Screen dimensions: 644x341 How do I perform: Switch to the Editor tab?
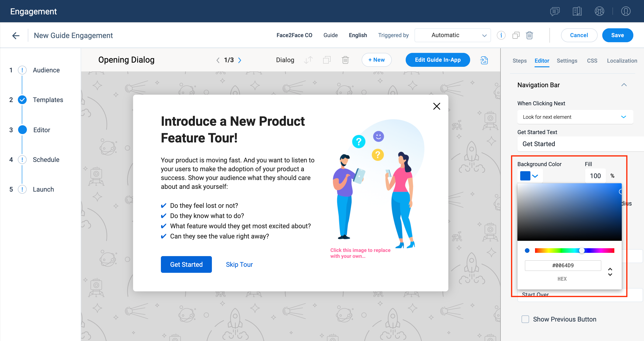(x=542, y=61)
